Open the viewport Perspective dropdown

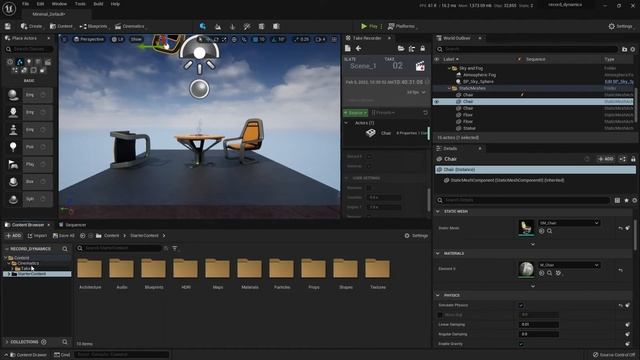[x=89, y=39]
